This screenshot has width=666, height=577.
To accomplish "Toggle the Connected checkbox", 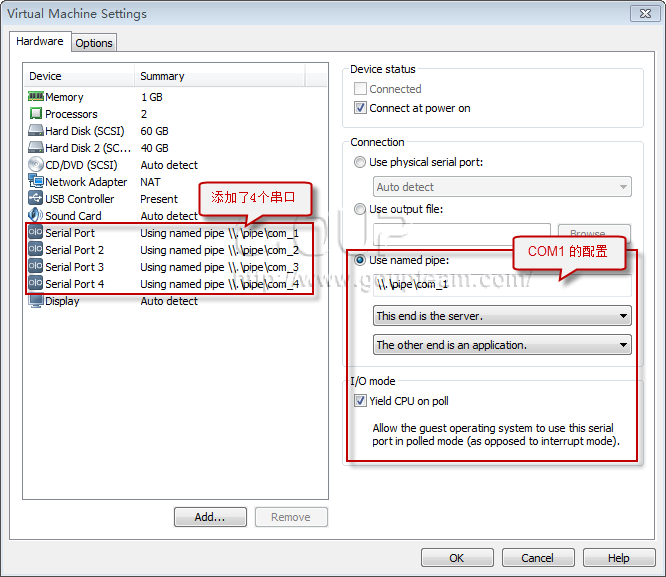I will [x=360, y=88].
